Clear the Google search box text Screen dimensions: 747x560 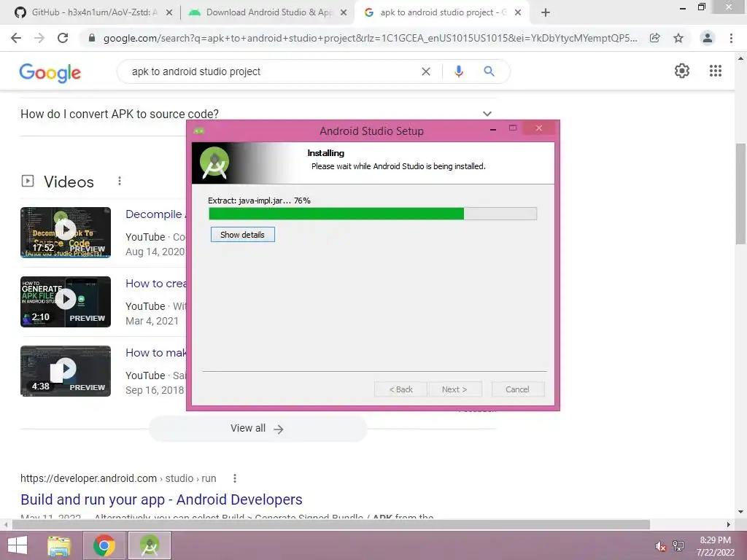click(x=426, y=71)
